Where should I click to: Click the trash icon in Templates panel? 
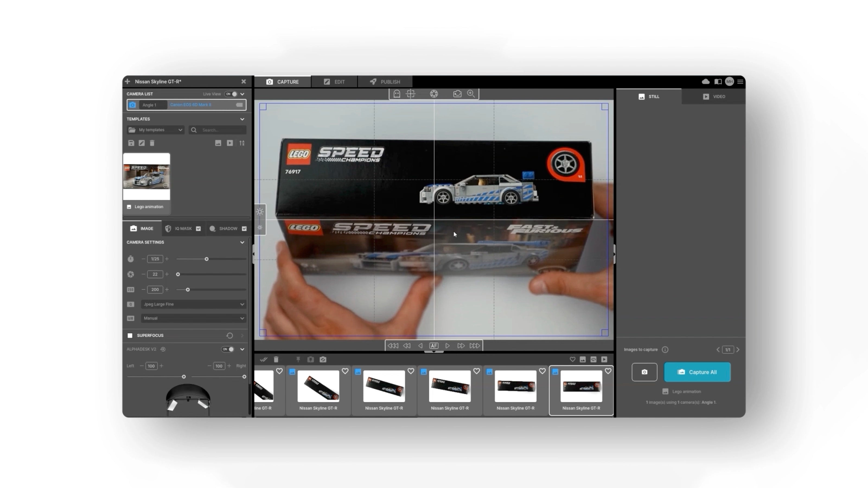[x=152, y=143]
